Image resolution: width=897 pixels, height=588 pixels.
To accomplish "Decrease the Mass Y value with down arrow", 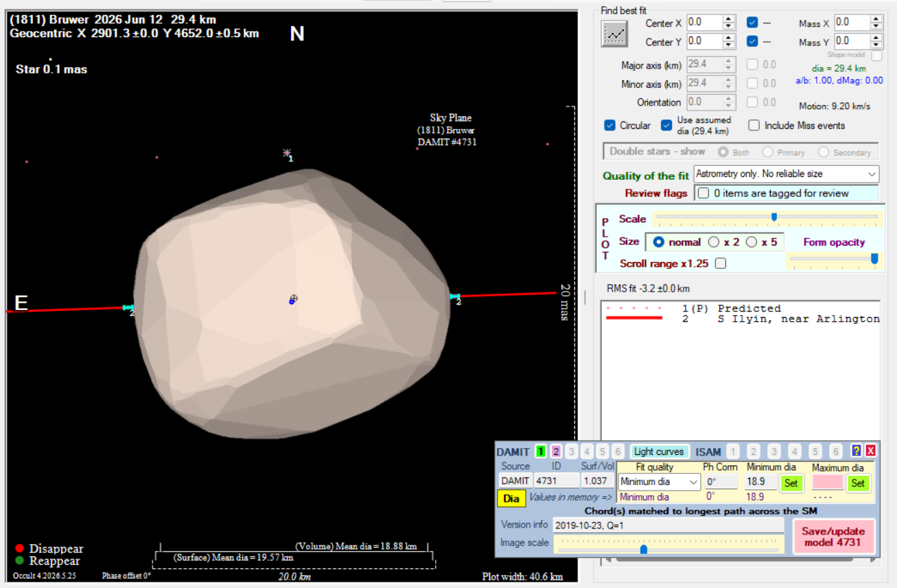I will 876,46.
